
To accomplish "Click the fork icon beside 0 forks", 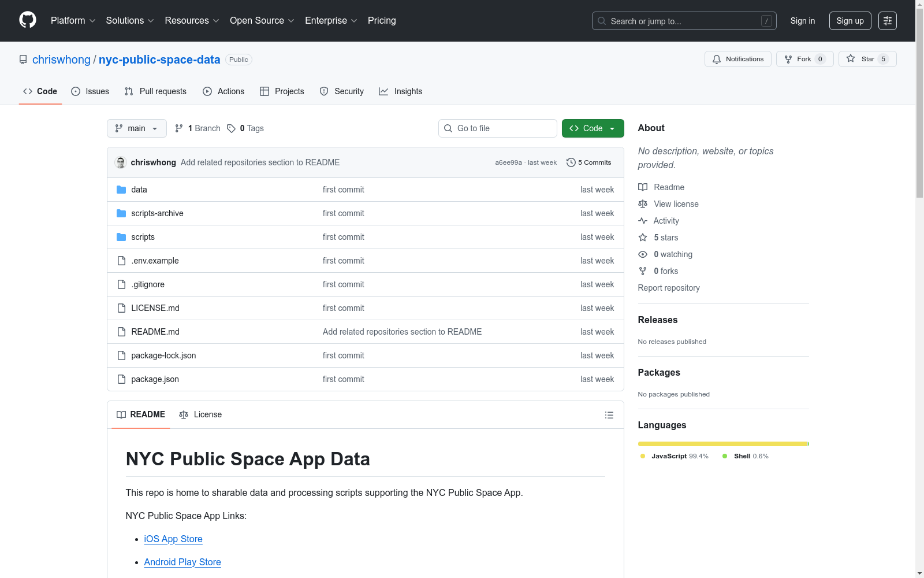I will click(x=643, y=271).
